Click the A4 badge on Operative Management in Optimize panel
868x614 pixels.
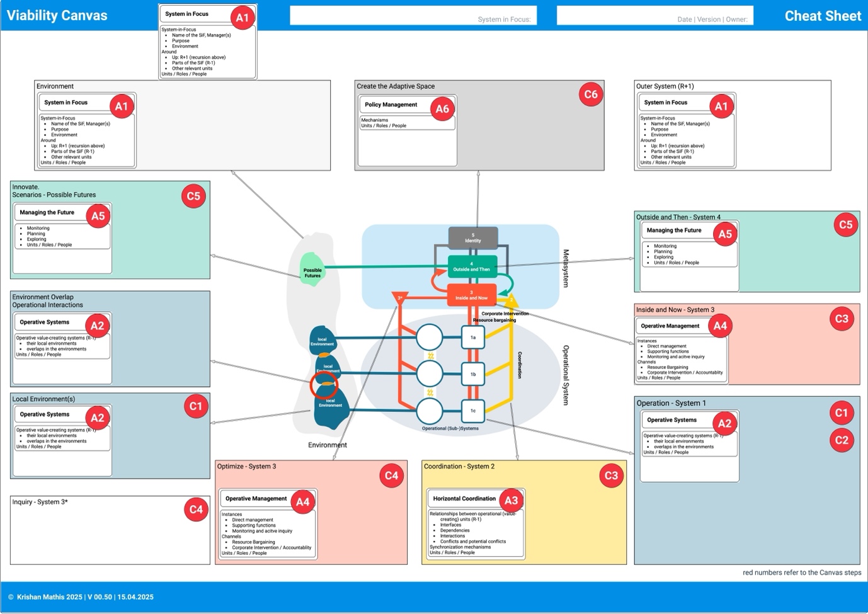[302, 501]
